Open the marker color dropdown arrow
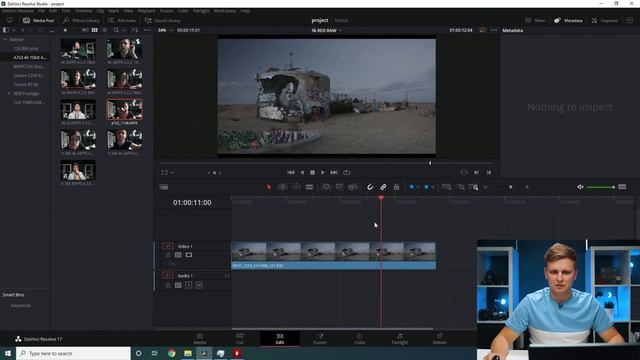Viewport: 640px width, 360px height. tap(432, 187)
